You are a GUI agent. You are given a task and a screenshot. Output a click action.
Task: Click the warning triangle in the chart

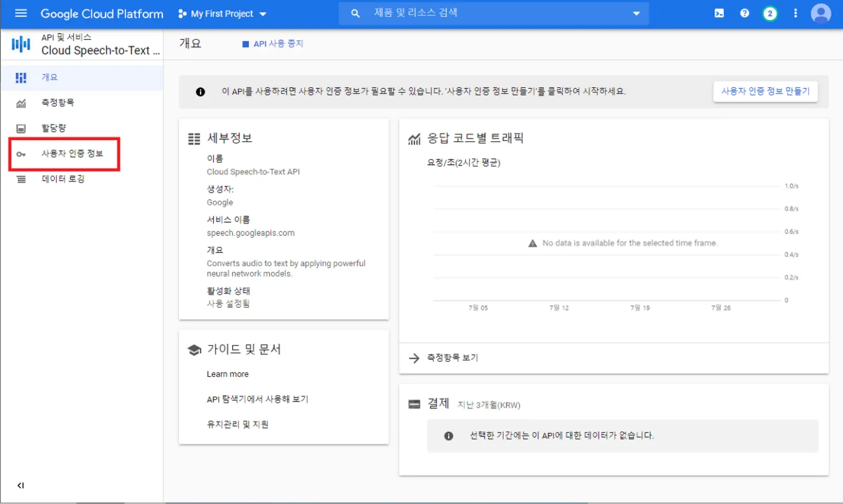532,243
